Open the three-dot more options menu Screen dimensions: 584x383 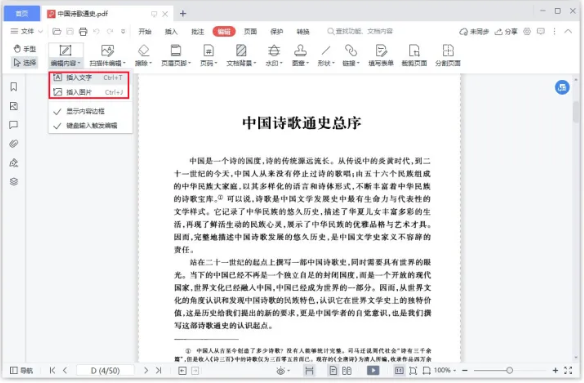[x=555, y=32]
